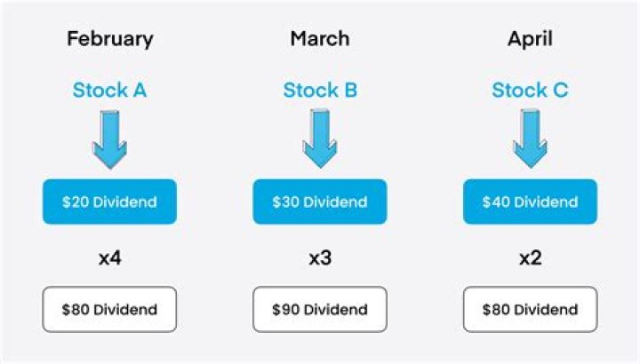The image size is (640, 364).
Task: Click the blue arrow under Stock C
Action: click(x=530, y=138)
